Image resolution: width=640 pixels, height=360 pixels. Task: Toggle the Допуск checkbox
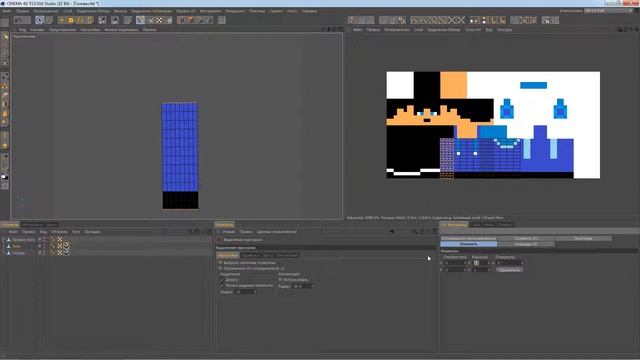click(x=222, y=280)
